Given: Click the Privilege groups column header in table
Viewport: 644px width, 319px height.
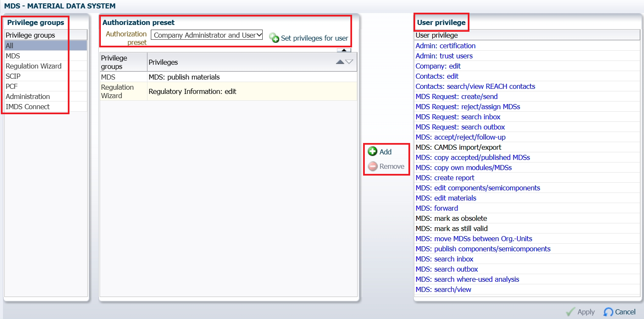Looking at the screenshot, I should coord(123,62).
